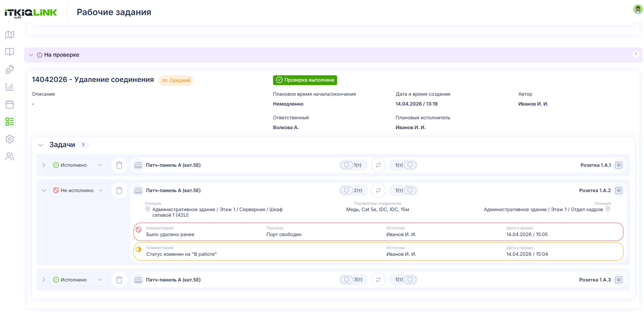Image resolution: width=644 pixels, height=317 pixels.
Task: Click socket icon next to Розетка 1.A.2
Action: tap(619, 190)
